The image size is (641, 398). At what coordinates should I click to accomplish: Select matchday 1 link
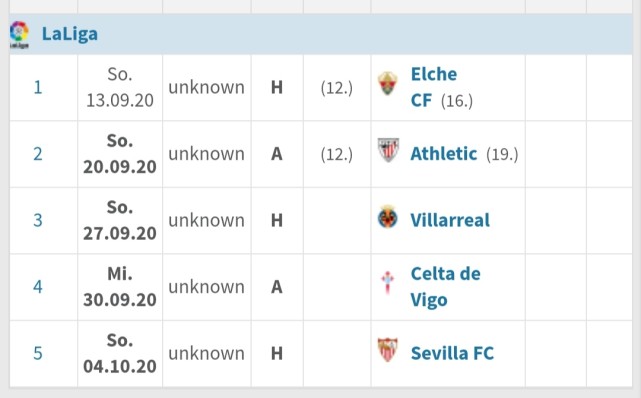click(38, 87)
